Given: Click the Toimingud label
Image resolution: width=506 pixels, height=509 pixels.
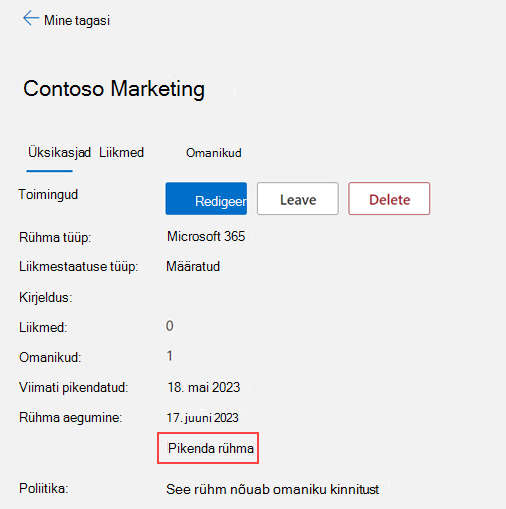Looking at the screenshot, I should click(48, 195).
